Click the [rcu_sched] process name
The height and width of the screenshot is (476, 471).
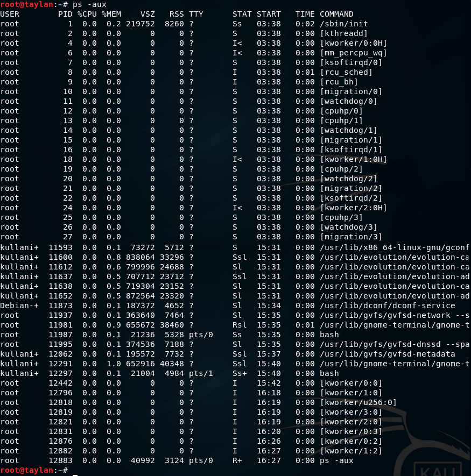[346, 72]
